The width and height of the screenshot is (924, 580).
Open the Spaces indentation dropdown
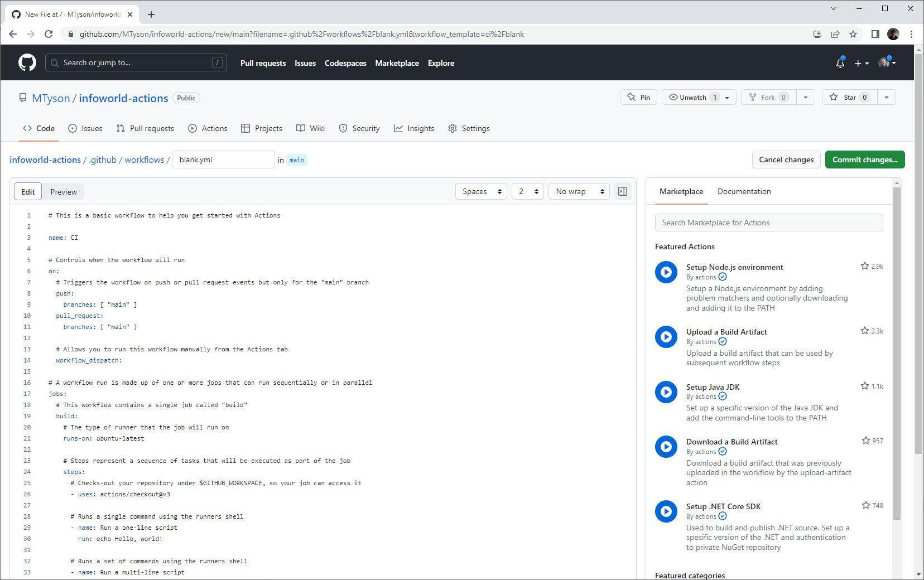coord(480,191)
